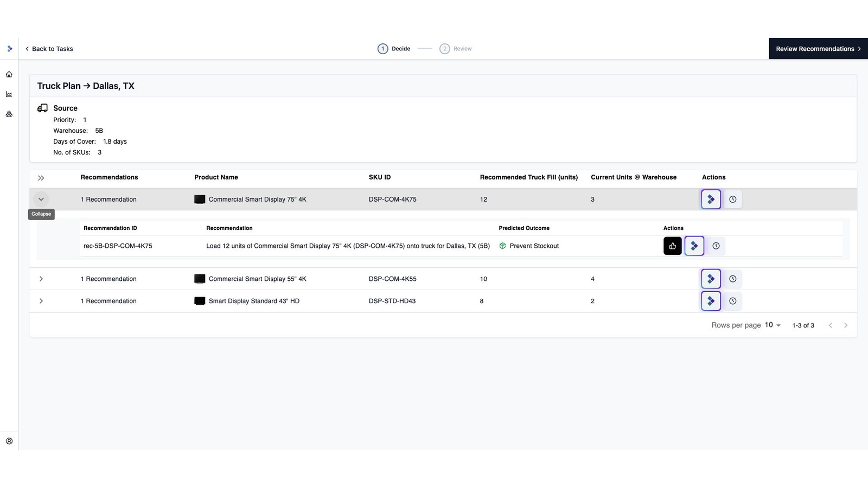Open the stacked cubes sidebar icon
Image resolution: width=868 pixels, height=488 pixels.
(x=9, y=114)
